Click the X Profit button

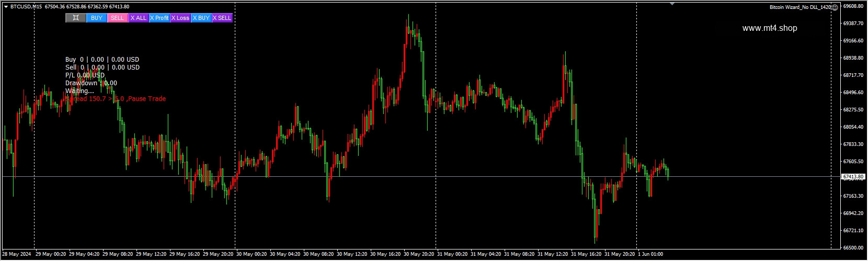coord(159,18)
